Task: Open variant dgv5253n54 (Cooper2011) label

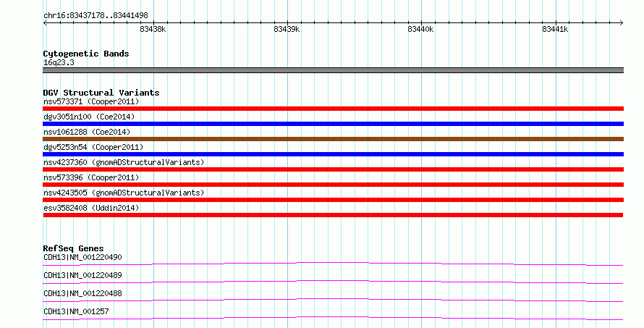Action: tap(93, 147)
